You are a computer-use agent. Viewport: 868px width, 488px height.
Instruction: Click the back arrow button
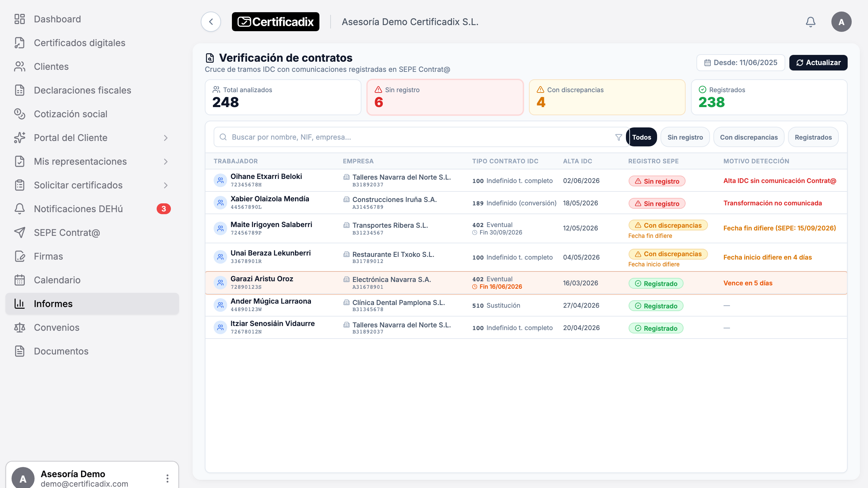coord(211,22)
